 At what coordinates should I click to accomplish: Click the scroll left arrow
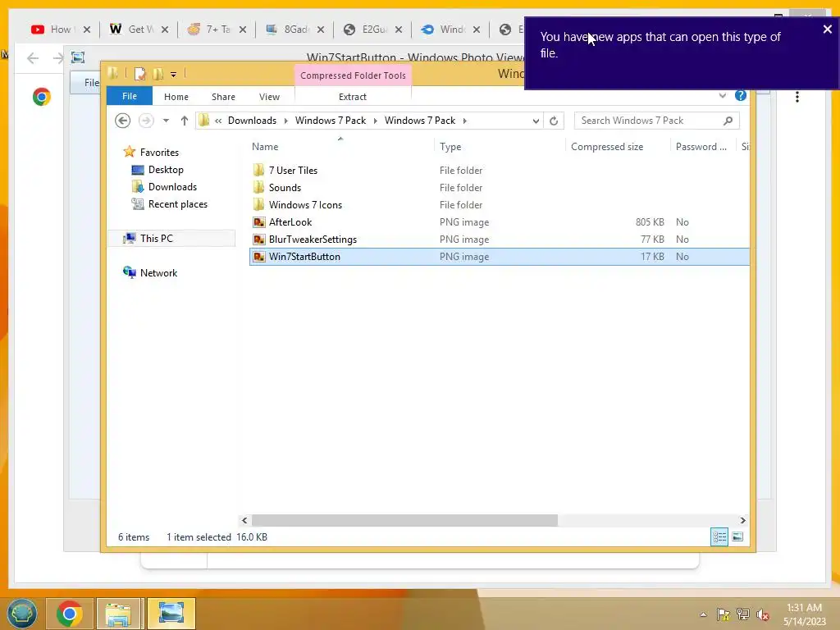(244, 520)
